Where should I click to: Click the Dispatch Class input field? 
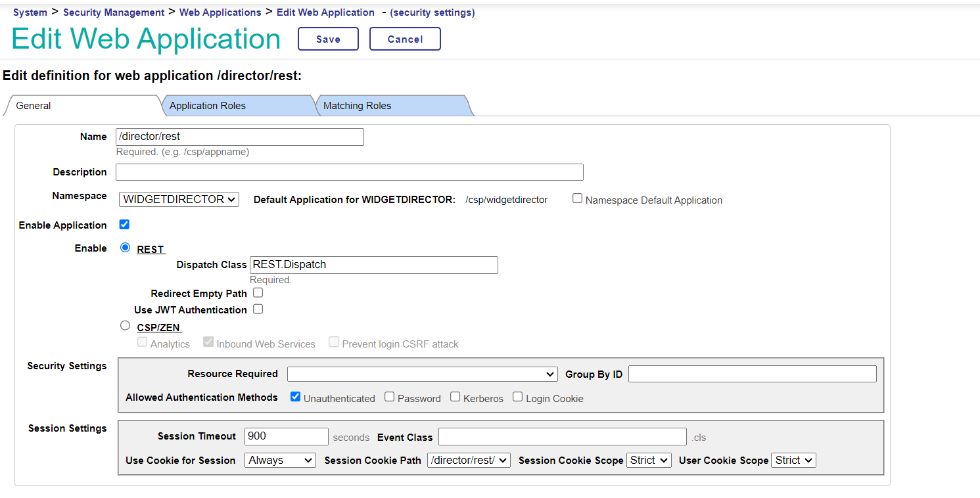coord(373,265)
